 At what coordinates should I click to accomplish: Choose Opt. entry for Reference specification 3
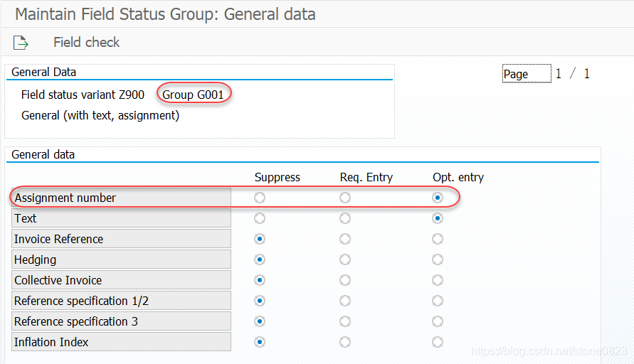[x=438, y=321]
